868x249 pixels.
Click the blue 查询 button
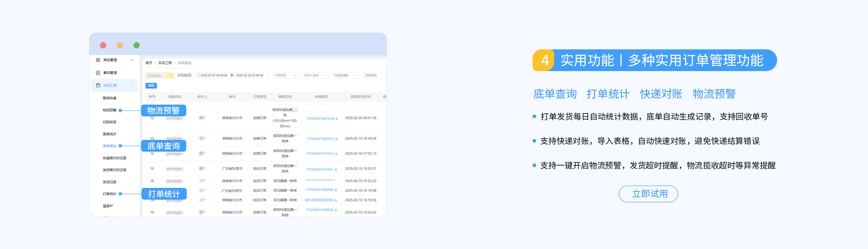click(x=151, y=86)
